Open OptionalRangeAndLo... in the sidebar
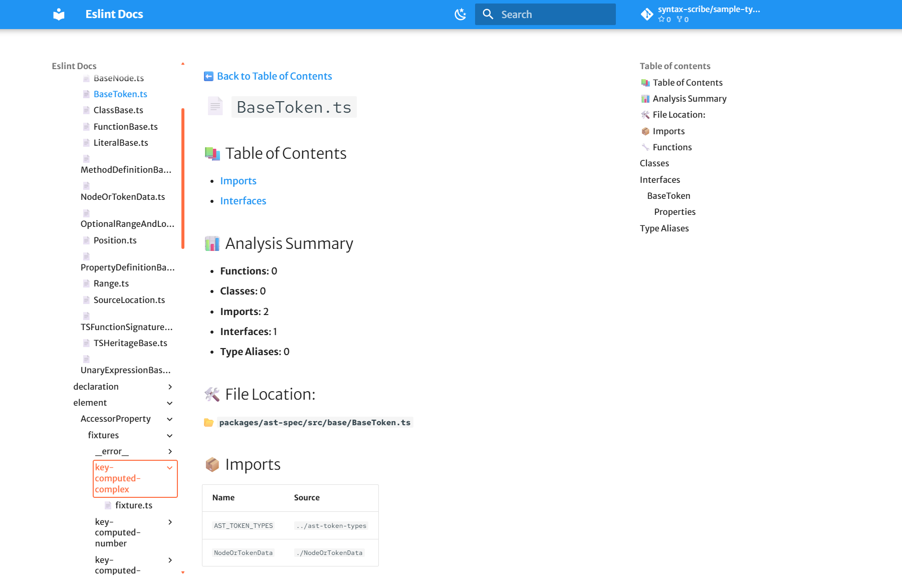 point(127,224)
